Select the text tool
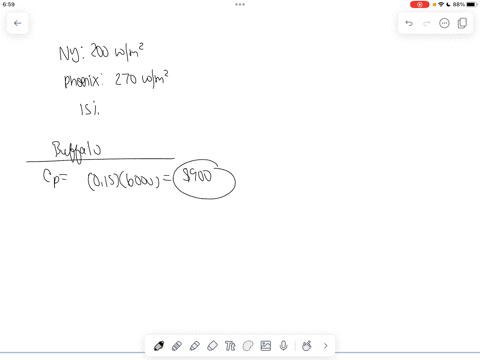This screenshot has width=480, height=360. point(230,346)
